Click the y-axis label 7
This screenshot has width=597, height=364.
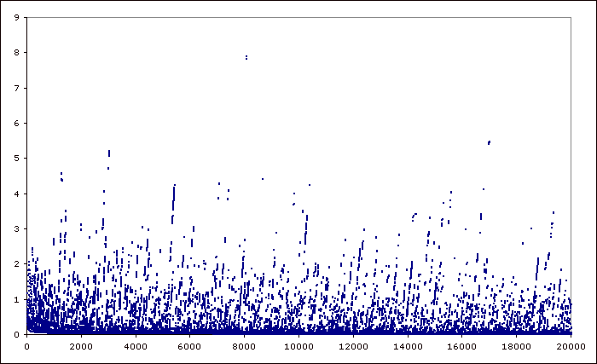coord(16,88)
